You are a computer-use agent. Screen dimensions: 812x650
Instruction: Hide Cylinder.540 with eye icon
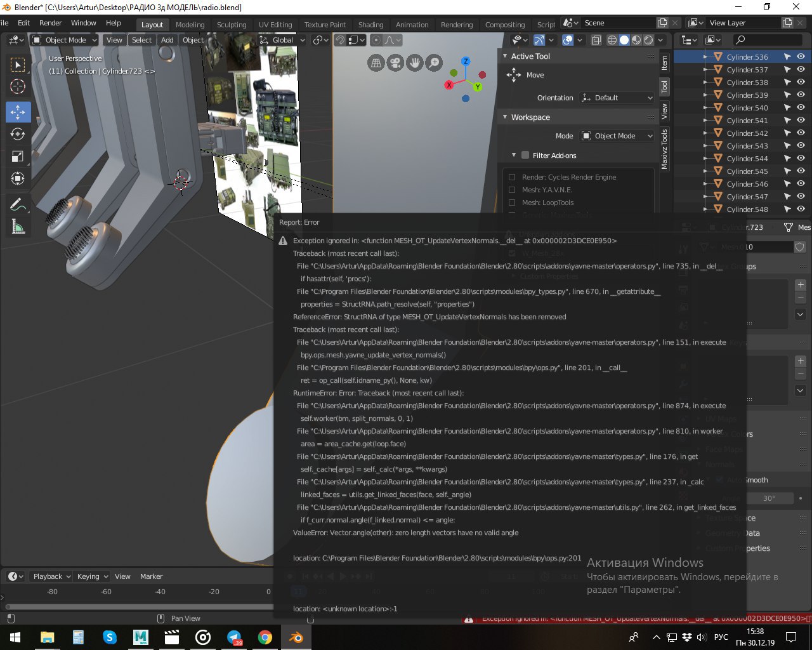pyautogui.click(x=801, y=107)
